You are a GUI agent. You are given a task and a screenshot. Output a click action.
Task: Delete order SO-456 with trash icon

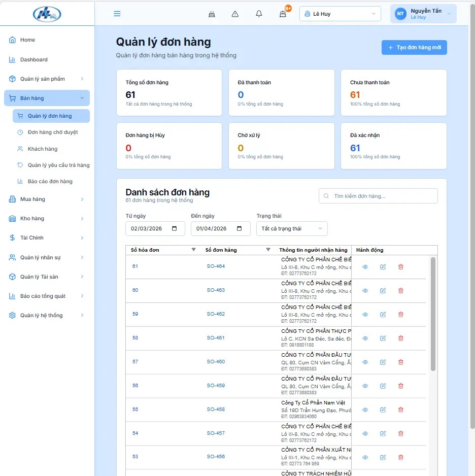click(x=400, y=458)
